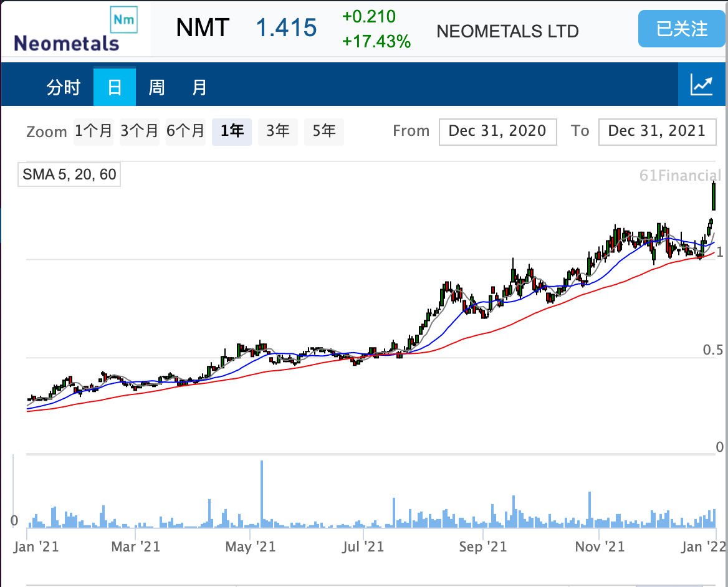Click the latest green candlestick at chart top
Screen dimensions: 728x587
(x=714, y=196)
